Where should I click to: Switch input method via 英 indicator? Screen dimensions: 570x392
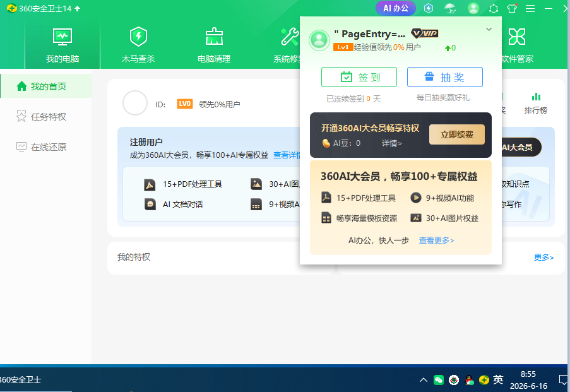pyautogui.click(x=498, y=380)
